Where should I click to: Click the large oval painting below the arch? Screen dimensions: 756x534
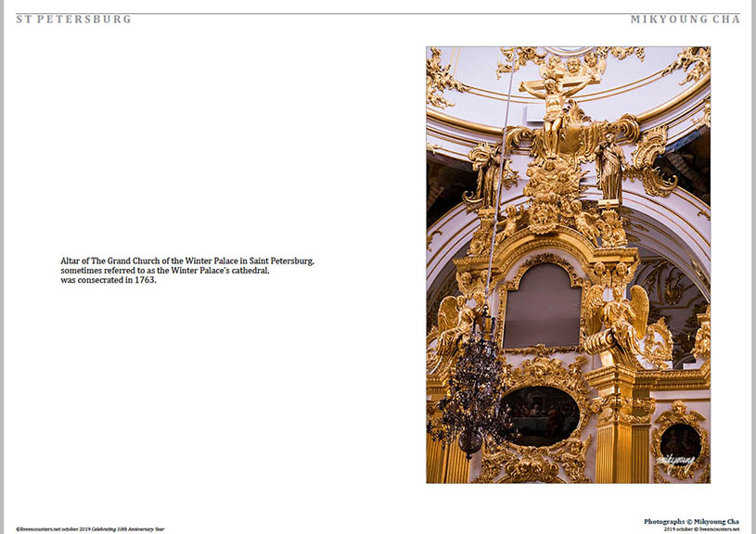[541, 415]
